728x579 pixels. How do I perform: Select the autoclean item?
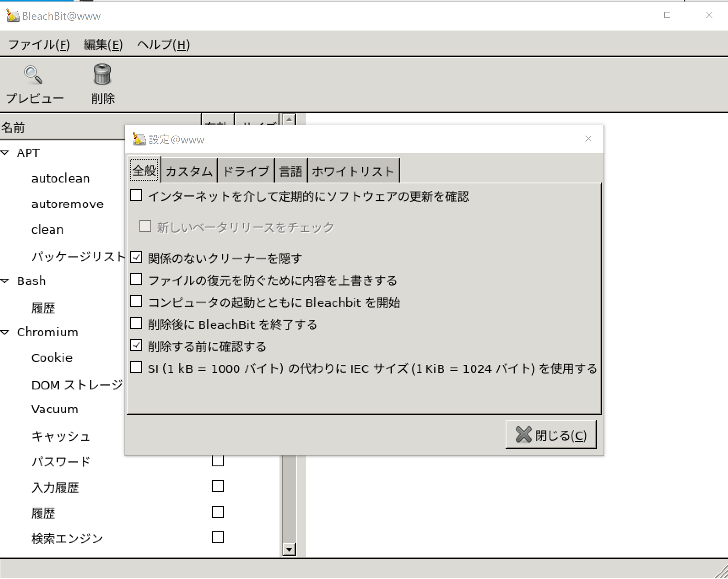pyautogui.click(x=61, y=178)
